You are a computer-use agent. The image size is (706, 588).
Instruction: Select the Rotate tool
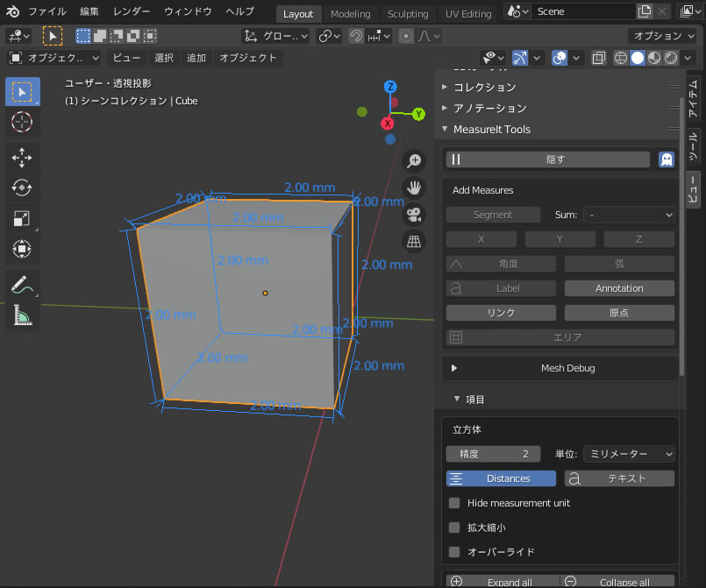[x=22, y=188]
